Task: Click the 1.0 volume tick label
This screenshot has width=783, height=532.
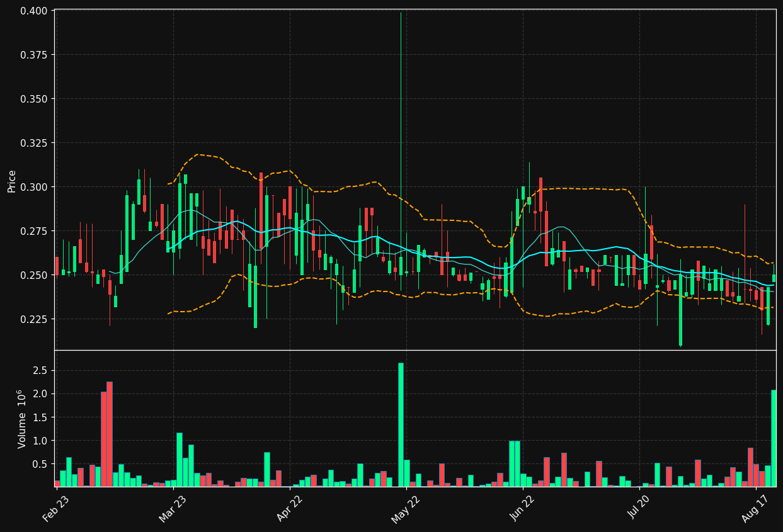Action: [x=40, y=441]
